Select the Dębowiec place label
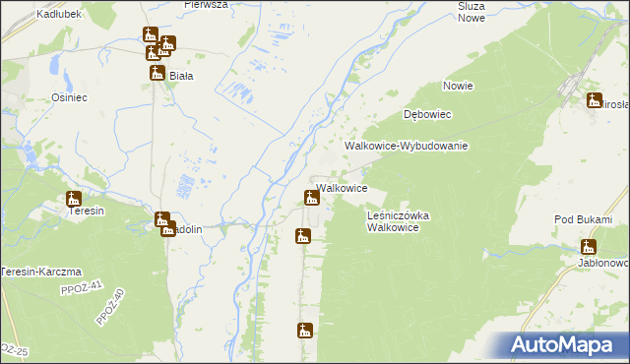 point(427,114)
